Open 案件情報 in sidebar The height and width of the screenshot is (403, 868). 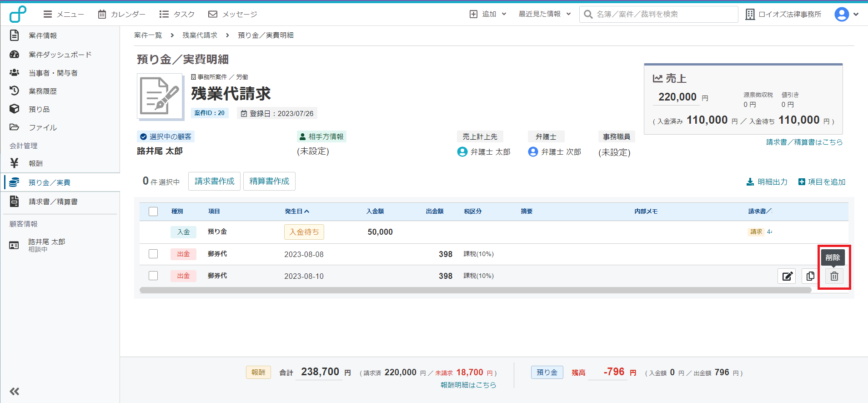pyautogui.click(x=43, y=35)
